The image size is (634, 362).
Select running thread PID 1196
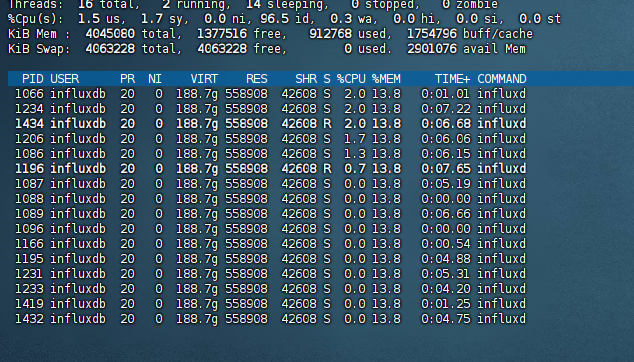pyautogui.click(x=29, y=169)
